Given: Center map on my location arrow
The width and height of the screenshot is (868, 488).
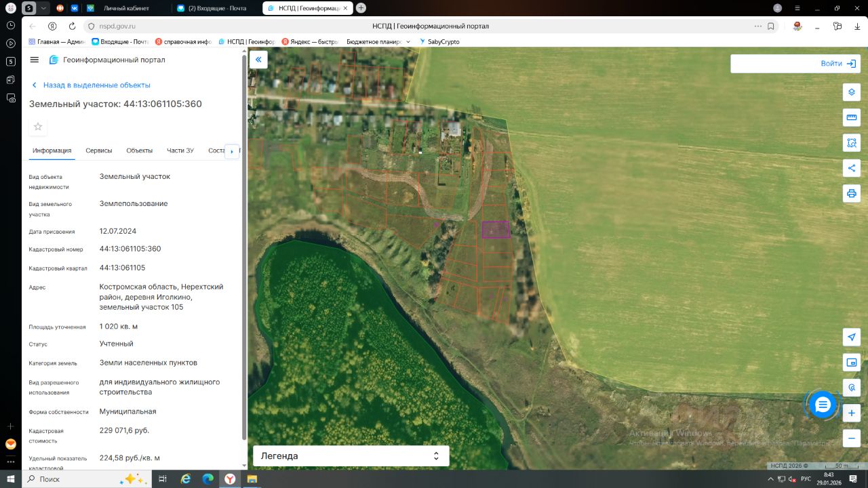Looking at the screenshot, I should point(852,338).
